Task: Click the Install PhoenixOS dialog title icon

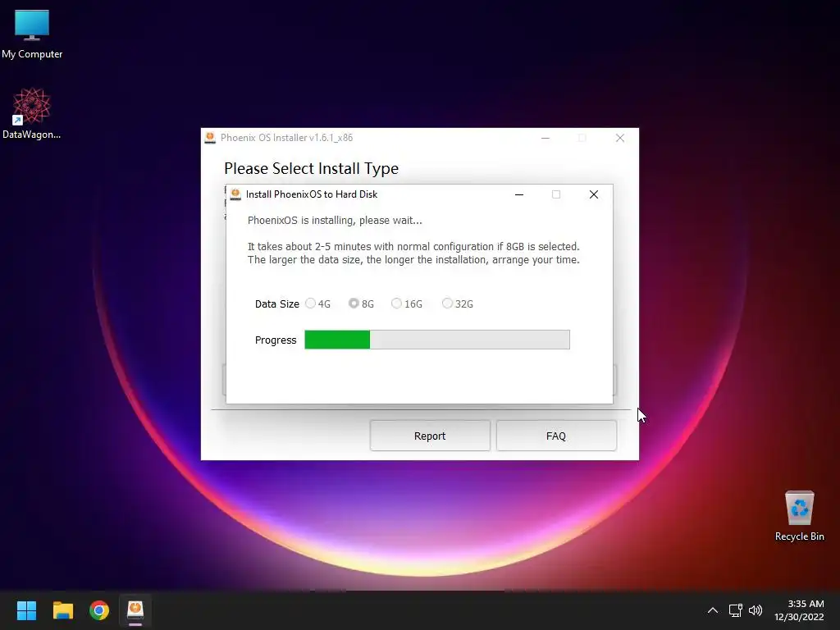Action: (235, 194)
